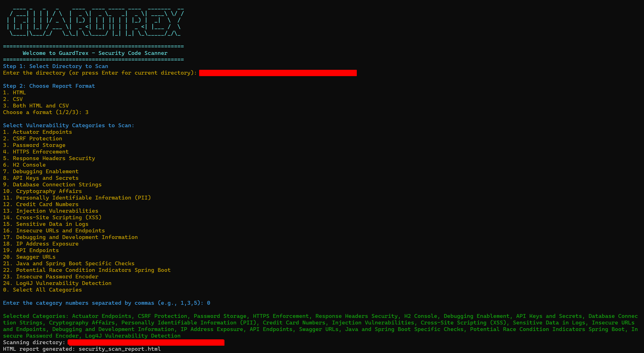Click the Actuator Endpoints category line
644x353 pixels.
(37, 132)
